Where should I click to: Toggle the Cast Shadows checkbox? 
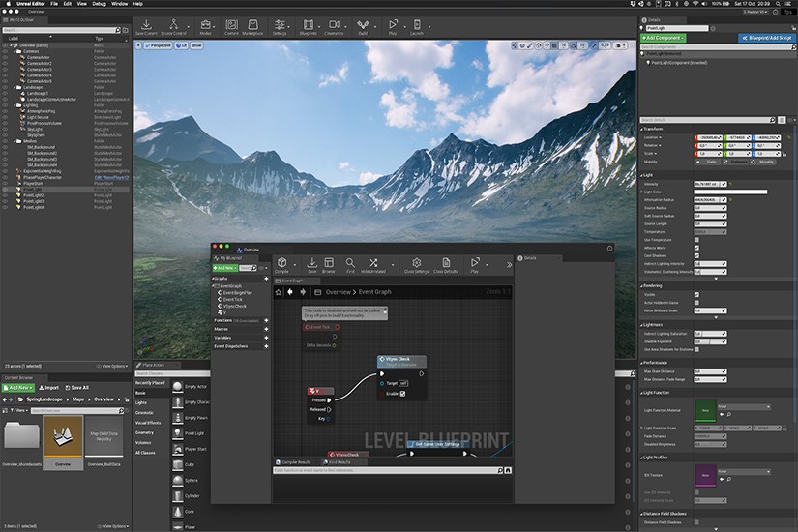point(696,255)
